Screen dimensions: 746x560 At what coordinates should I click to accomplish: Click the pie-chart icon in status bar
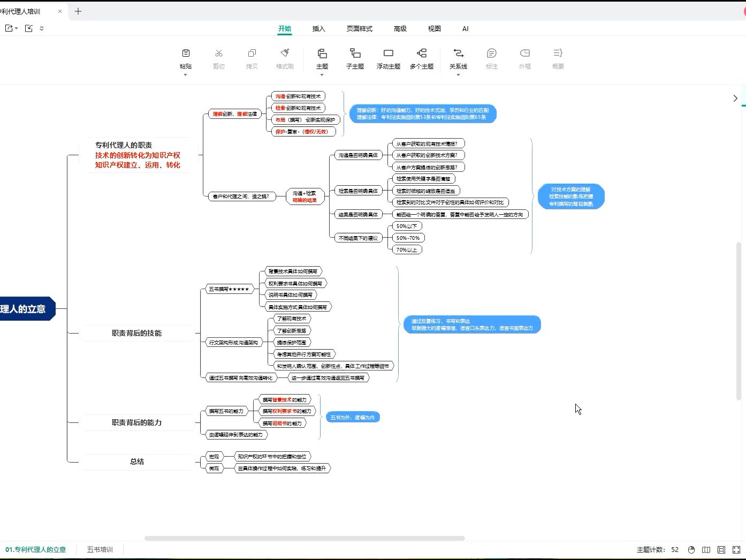coord(691,550)
